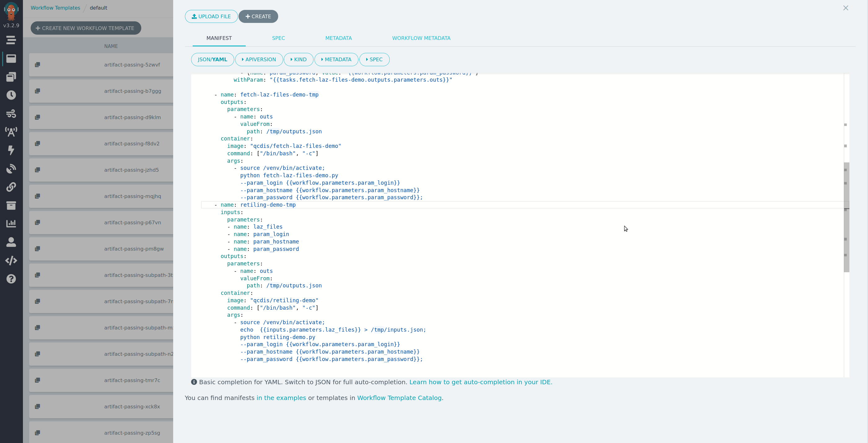Click the UPLOAD FILE button
This screenshot has width=868, height=443.
pyautogui.click(x=211, y=16)
